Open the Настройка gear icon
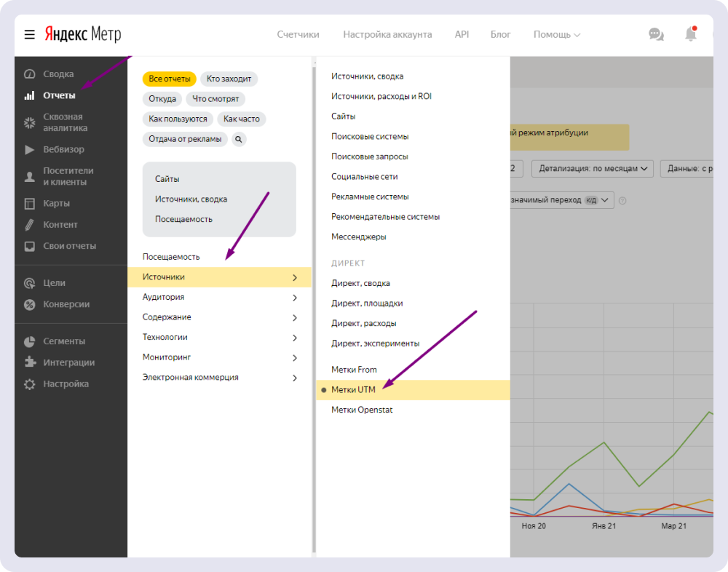 (29, 384)
